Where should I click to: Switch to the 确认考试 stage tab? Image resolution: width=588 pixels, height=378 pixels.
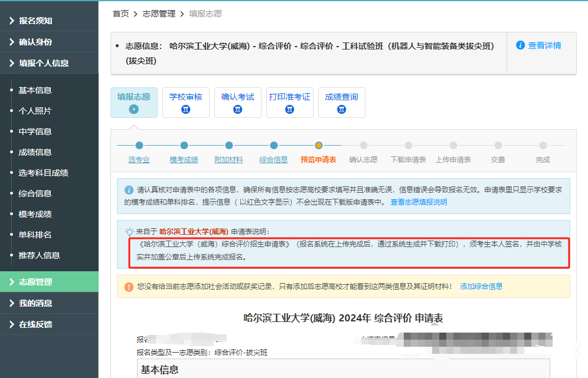click(237, 102)
